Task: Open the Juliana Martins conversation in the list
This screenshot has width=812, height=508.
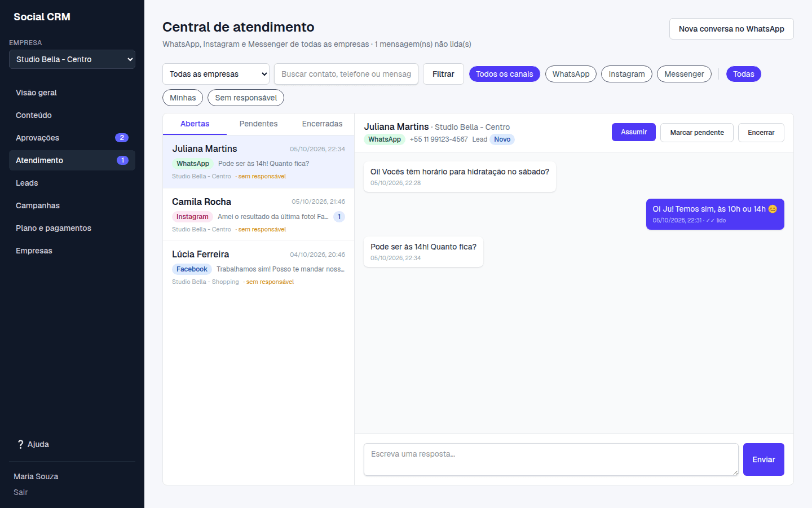Action: 258,162
